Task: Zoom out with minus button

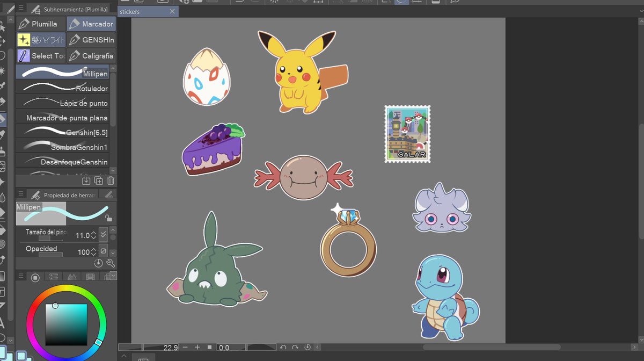Action: tap(185, 348)
